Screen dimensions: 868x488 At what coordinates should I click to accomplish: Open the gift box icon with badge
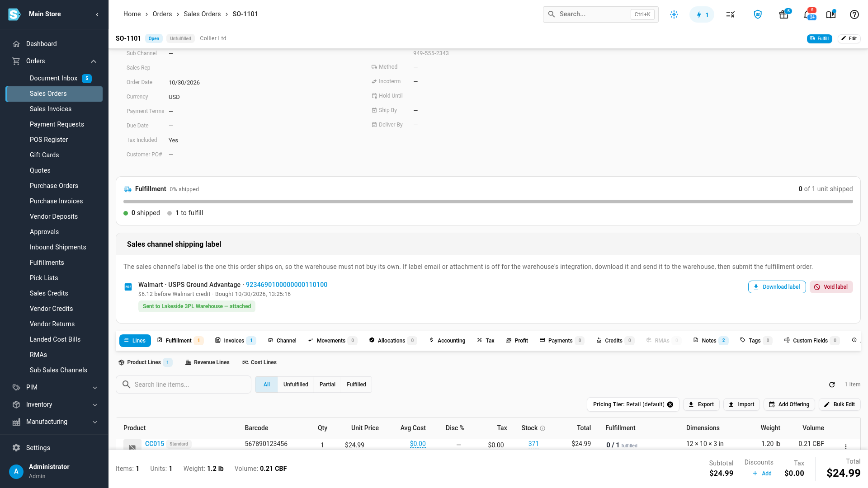click(x=784, y=14)
